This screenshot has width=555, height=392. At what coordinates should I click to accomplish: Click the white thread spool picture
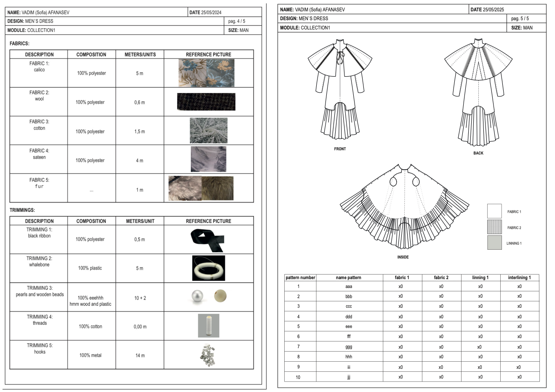point(208,325)
